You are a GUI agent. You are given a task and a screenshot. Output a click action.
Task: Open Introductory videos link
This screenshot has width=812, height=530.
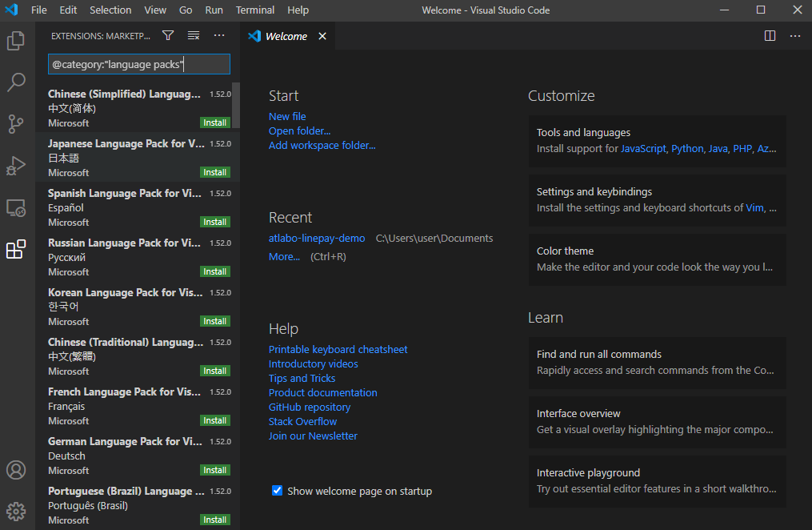click(314, 364)
